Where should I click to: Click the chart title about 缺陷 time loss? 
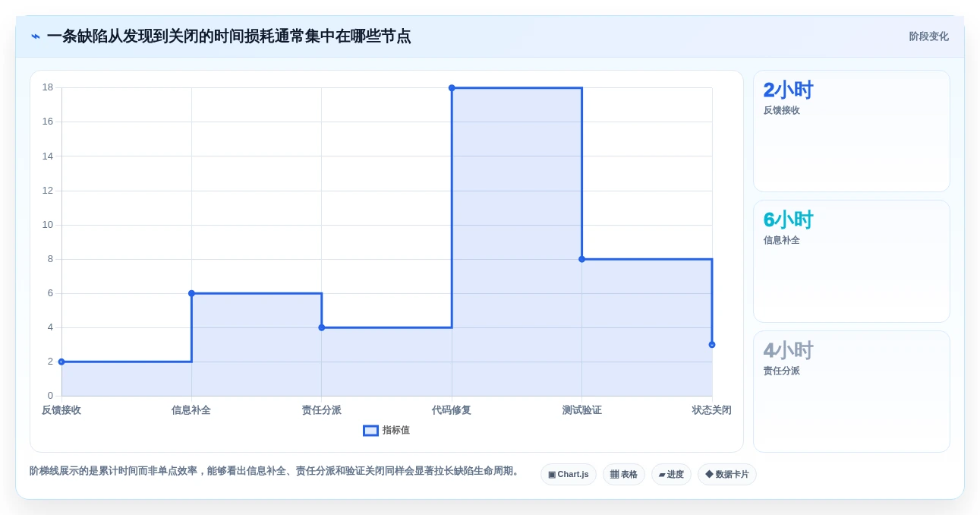point(228,36)
